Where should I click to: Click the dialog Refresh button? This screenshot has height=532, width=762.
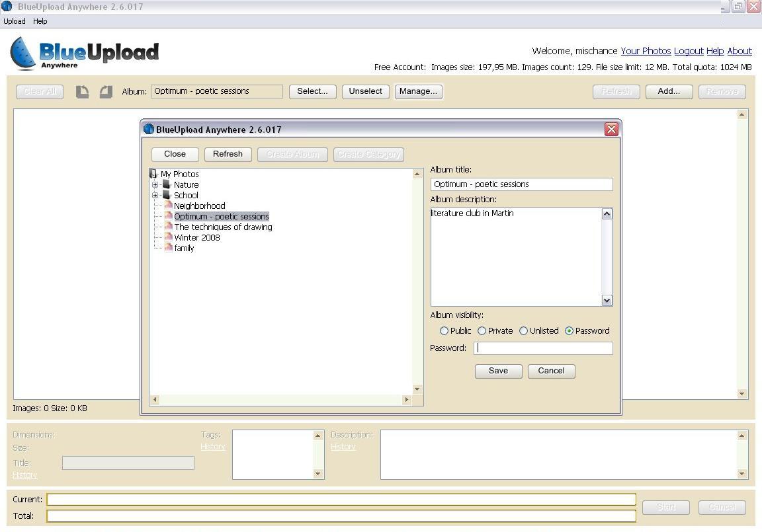[228, 155]
